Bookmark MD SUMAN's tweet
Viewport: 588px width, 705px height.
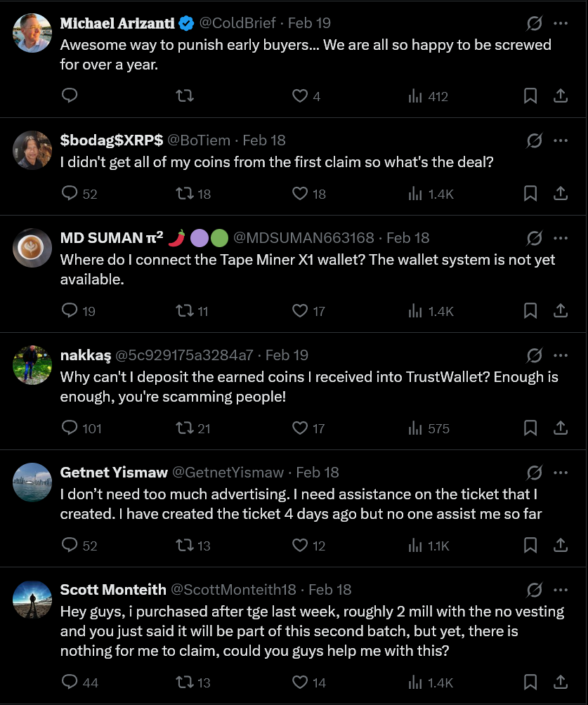[x=531, y=310]
